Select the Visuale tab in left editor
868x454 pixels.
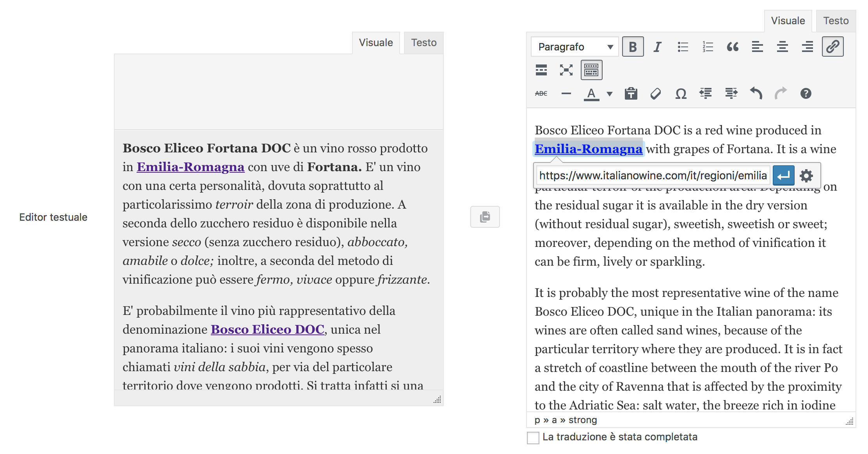point(375,43)
